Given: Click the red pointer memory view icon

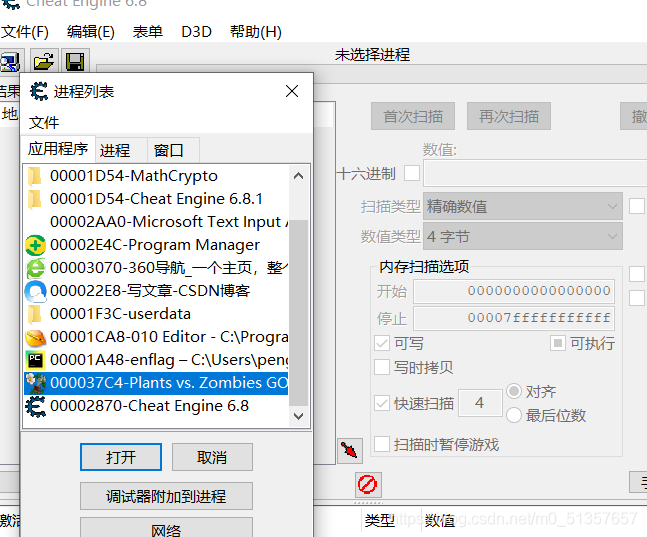Looking at the screenshot, I should coord(349,451).
